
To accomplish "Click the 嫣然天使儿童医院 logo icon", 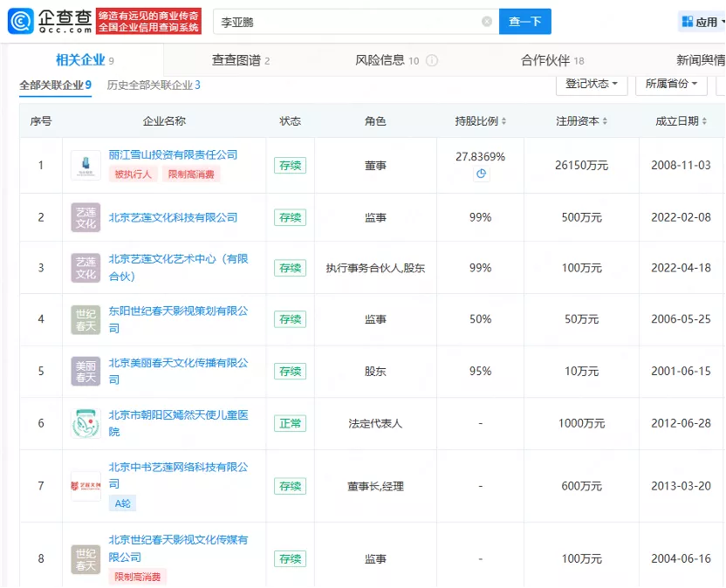I will tap(86, 424).
